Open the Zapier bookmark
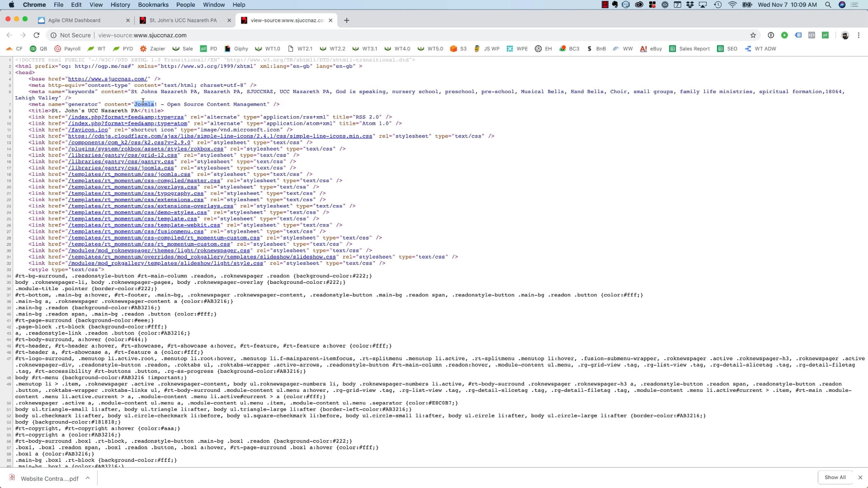The width and height of the screenshot is (868, 488). click(153, 49)
